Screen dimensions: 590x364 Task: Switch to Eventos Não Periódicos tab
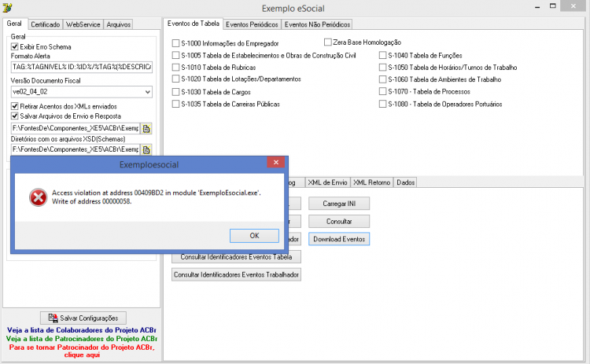[317, 24]
